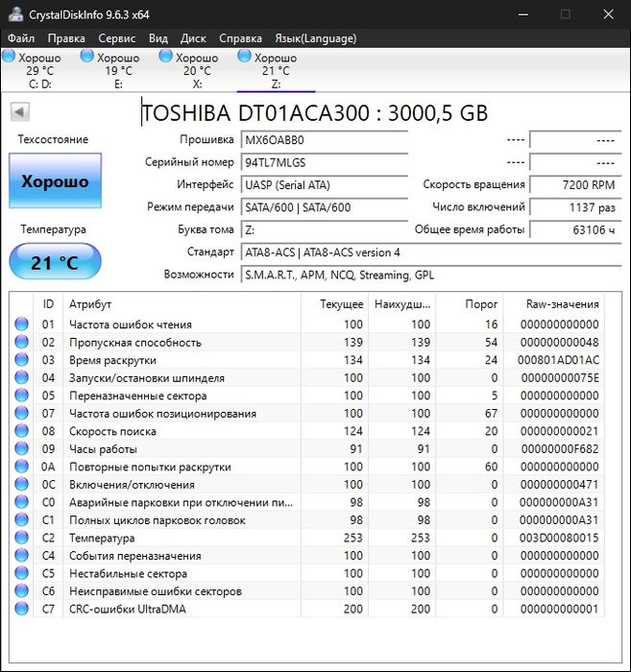Select the CRC-ошибки UltraDMA row
Viewport: 631px width, 672px height.
[307, 609]
